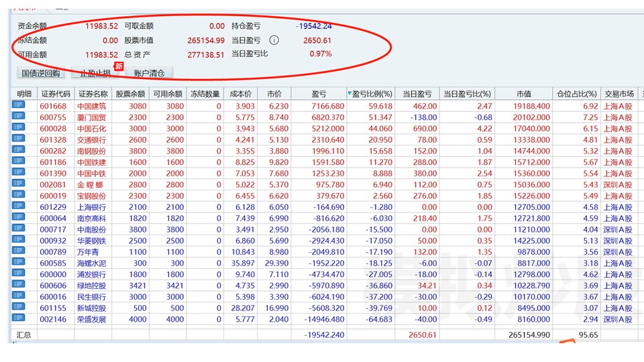The width and height of the screenshot is (644, 362).
Task: Open detail icon for 华菱钢铁 row
Action: [19, 240]
